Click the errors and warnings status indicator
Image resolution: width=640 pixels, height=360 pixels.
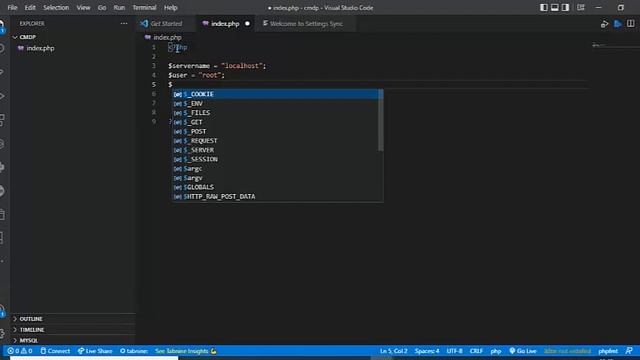(20, 351)
